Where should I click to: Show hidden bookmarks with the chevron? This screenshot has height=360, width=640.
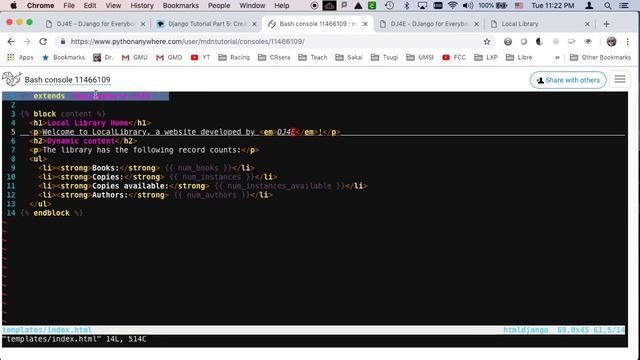(557, 58)
